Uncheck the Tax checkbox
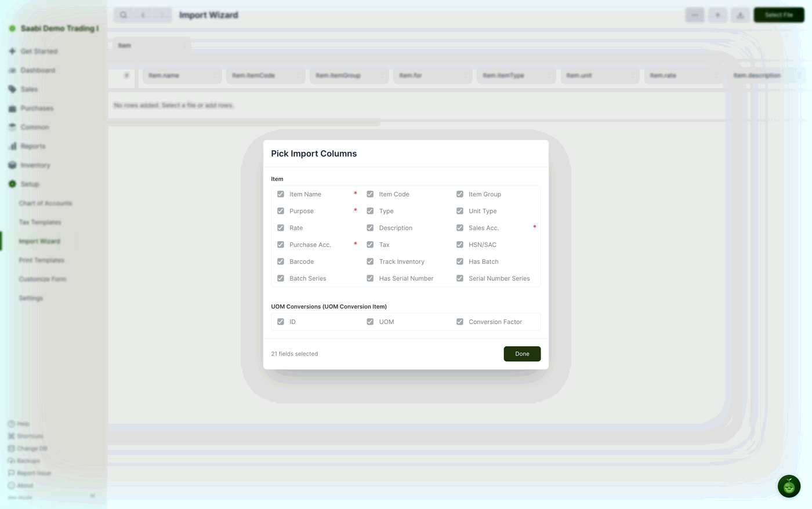This screenshot has height=509, width=812. (x=370, y=245)
